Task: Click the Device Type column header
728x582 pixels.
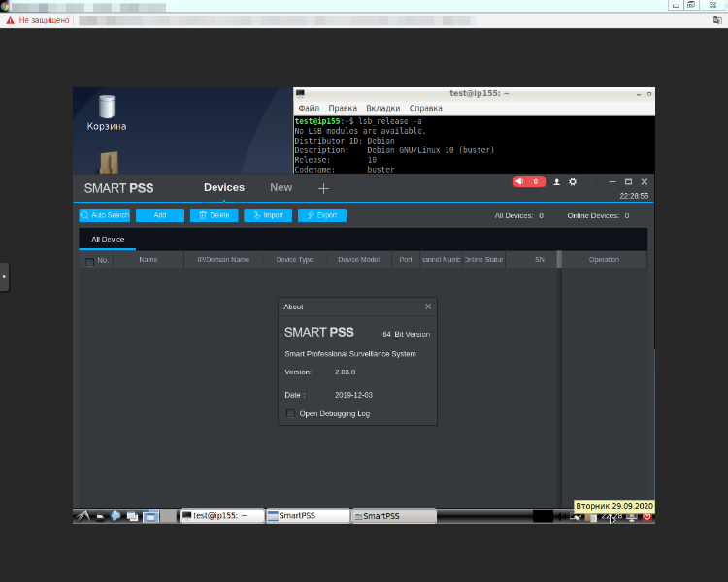Action: coord(294,259)
